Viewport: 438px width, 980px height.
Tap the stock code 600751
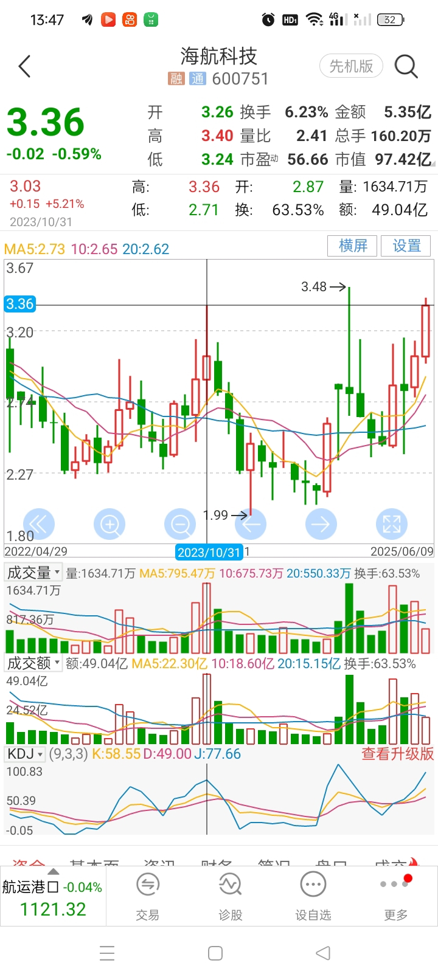click(240, 78)
